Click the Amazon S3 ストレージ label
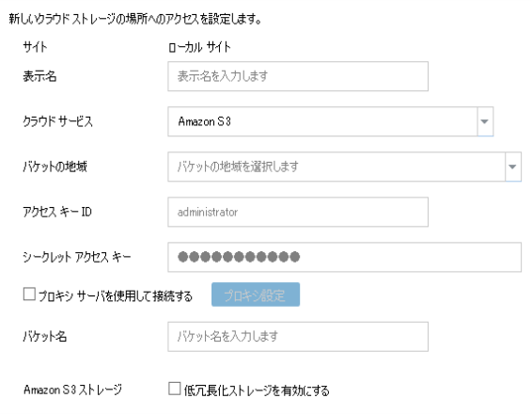Image resolution: width=532 pixels, height=414 pixels. point(72,390)
